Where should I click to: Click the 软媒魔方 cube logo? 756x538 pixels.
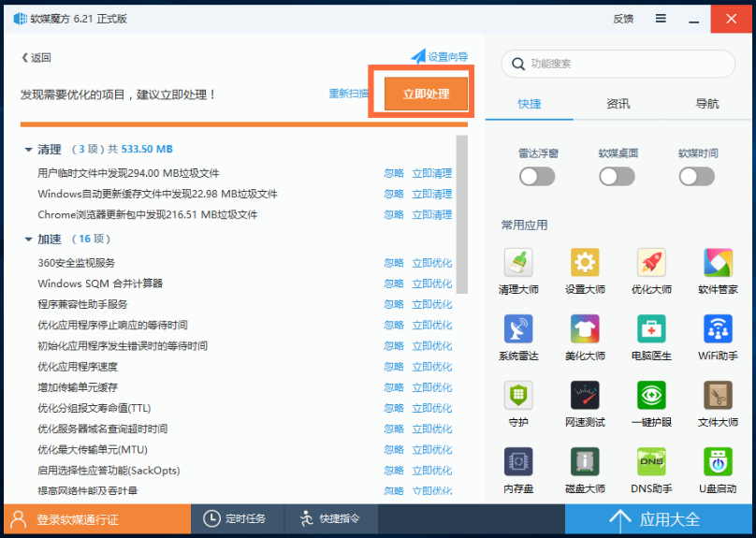tap(21, 19)
